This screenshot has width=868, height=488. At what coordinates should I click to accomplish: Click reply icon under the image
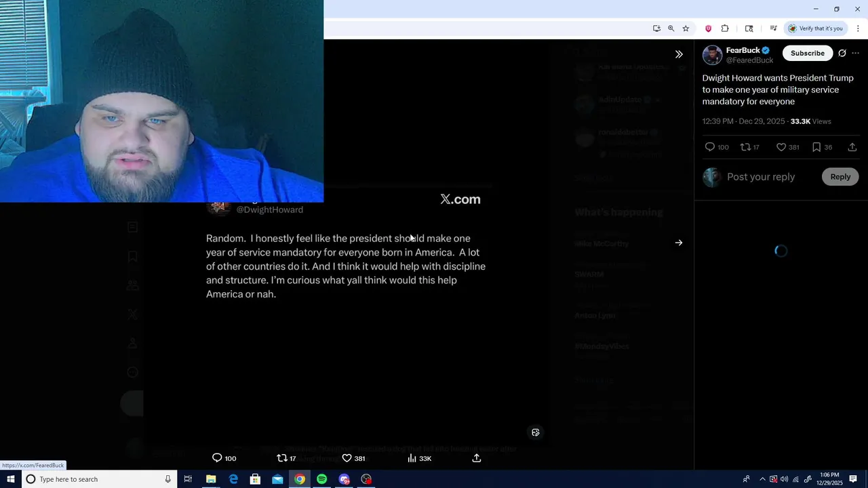pos(217,458)
